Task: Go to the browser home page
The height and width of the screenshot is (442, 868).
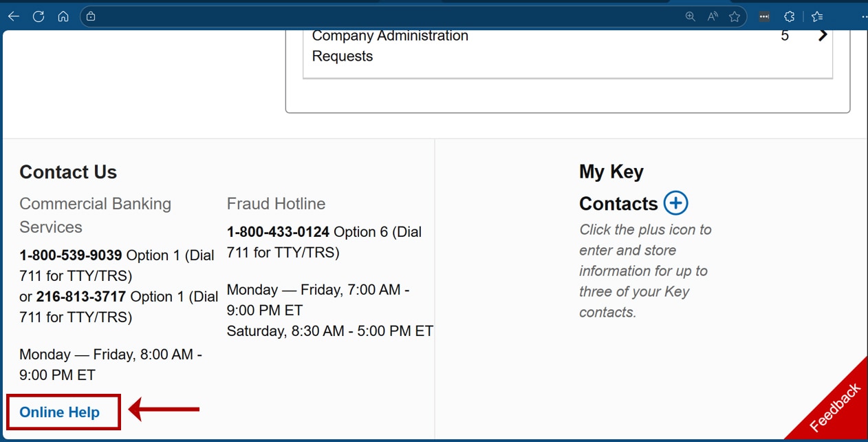Action: 63,17
